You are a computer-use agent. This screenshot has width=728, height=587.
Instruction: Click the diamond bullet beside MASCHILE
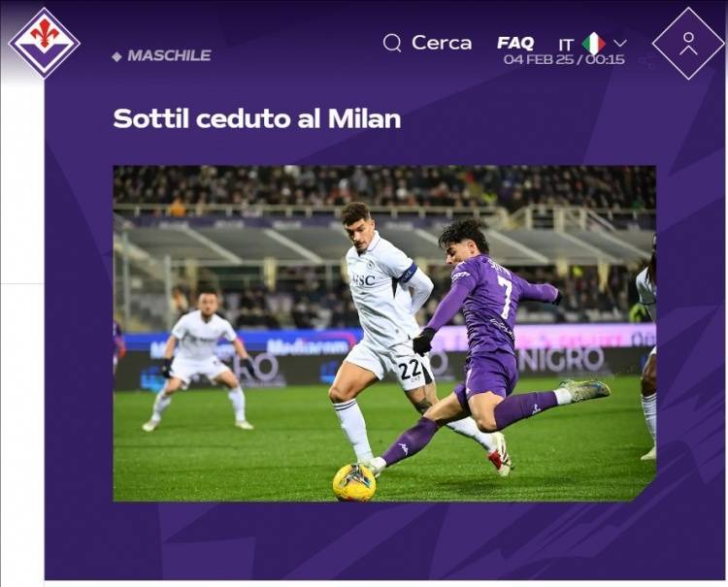[x=117, y=56]
